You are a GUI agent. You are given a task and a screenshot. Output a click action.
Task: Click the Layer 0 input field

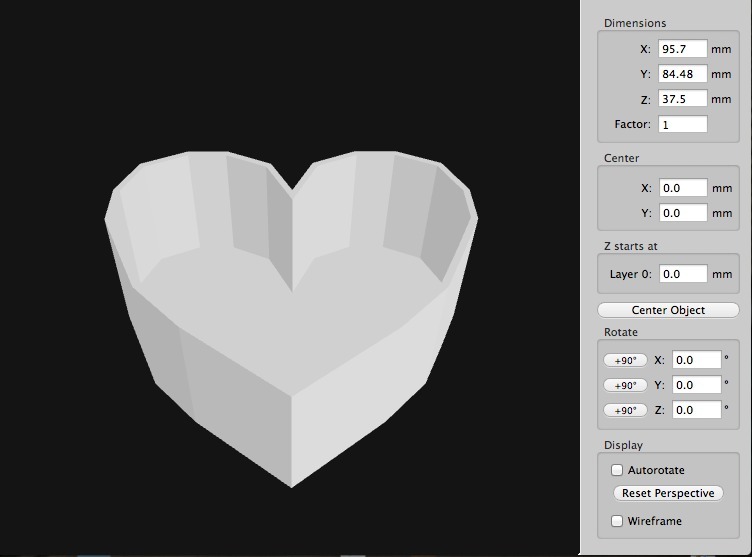pos(683,274)
